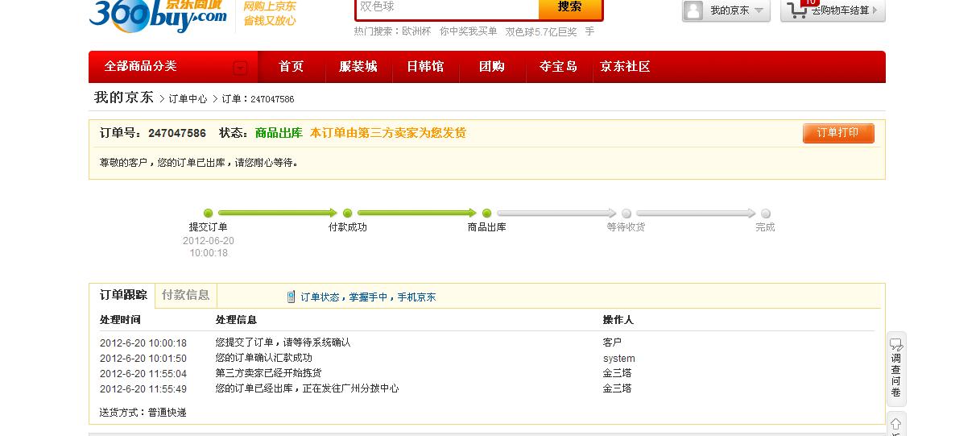Select the 订单跟踪 tab
The height and width of the screenshot is (436, 980).
tap(123, 295)
